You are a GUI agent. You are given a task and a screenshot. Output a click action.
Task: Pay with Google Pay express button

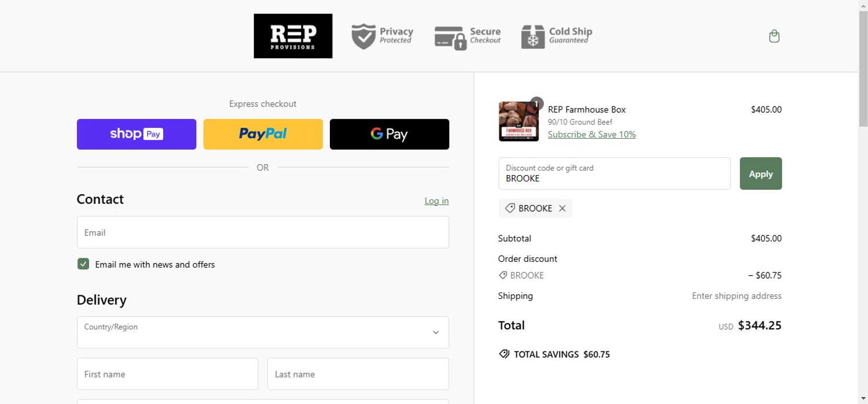[389, 134]
